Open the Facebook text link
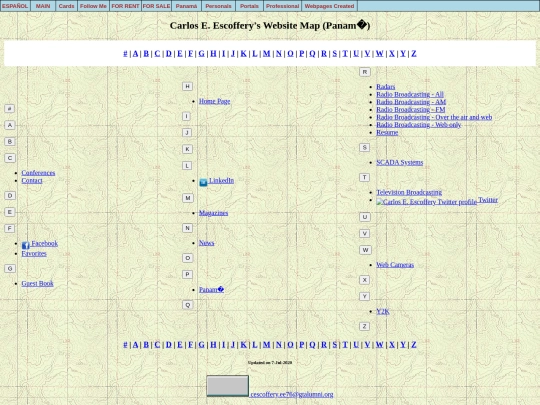Screen dimensions: 540x405 pos(44,243)
